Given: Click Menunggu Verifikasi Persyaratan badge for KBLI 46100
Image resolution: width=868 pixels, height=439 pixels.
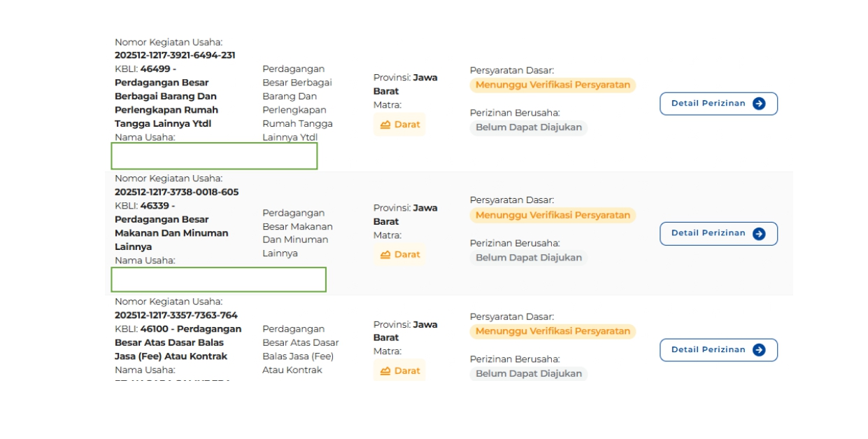Looking at the screenshot, I should (x=553, y=331).
